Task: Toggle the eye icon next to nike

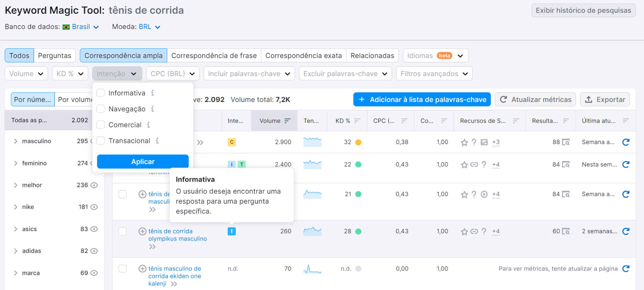Action: (94, 207)
